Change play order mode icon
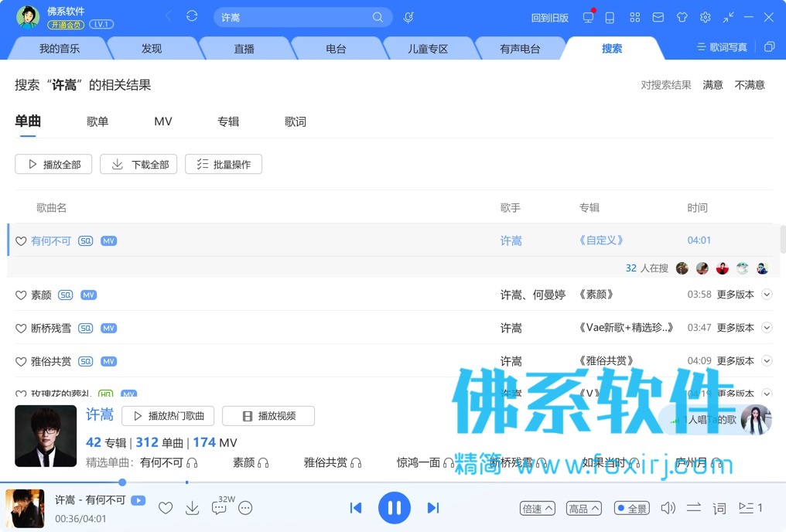This screenshot has height=532, width=786. pos(694,508)
